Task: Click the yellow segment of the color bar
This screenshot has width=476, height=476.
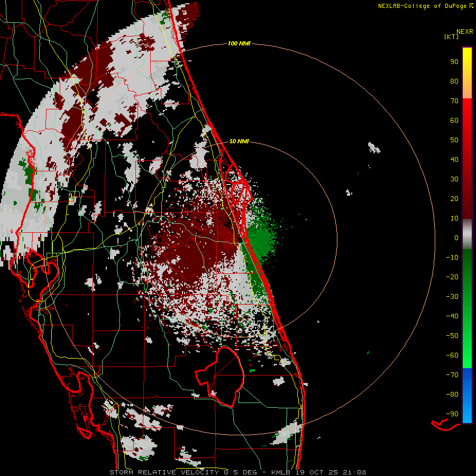Action: (x=467, y=61)
